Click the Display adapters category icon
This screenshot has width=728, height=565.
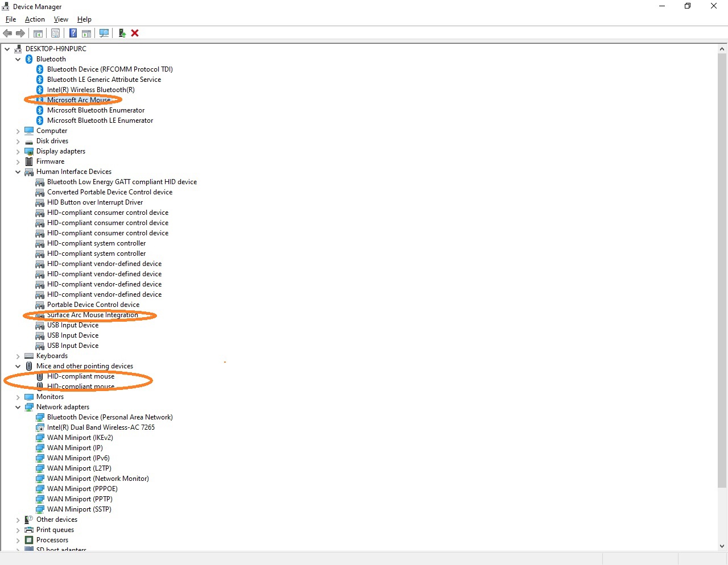pos(29,151)
